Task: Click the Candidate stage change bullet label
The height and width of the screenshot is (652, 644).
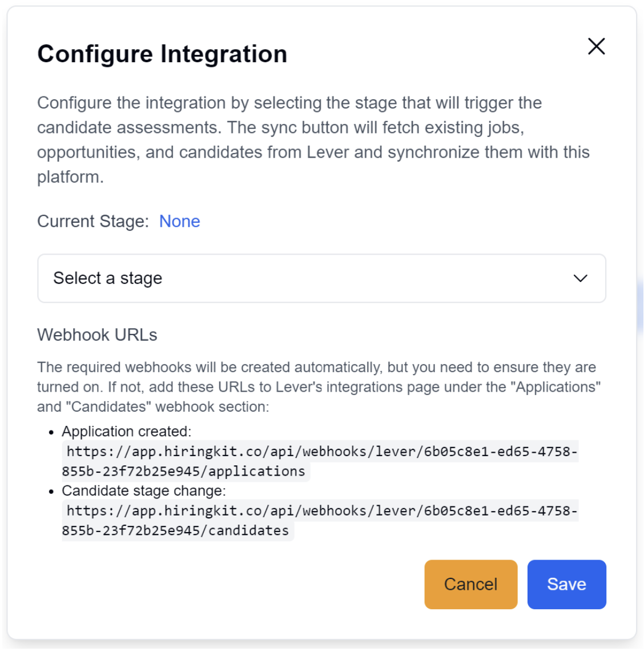Action: coord(143,490)
